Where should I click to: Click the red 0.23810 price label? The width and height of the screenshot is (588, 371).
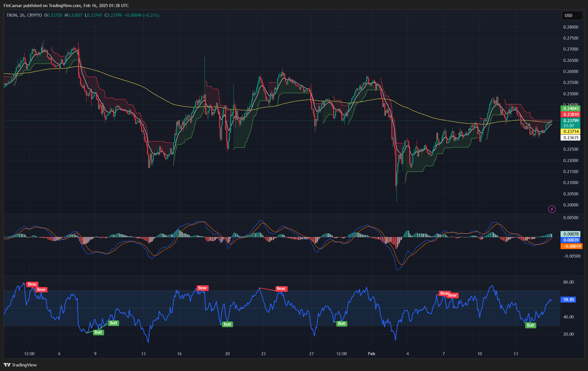pos(570,115)
